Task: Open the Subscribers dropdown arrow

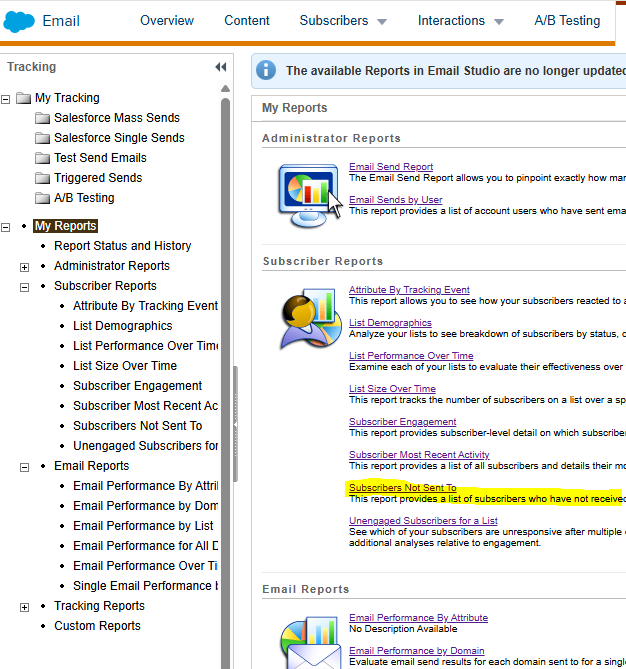Action: point(382,22)
